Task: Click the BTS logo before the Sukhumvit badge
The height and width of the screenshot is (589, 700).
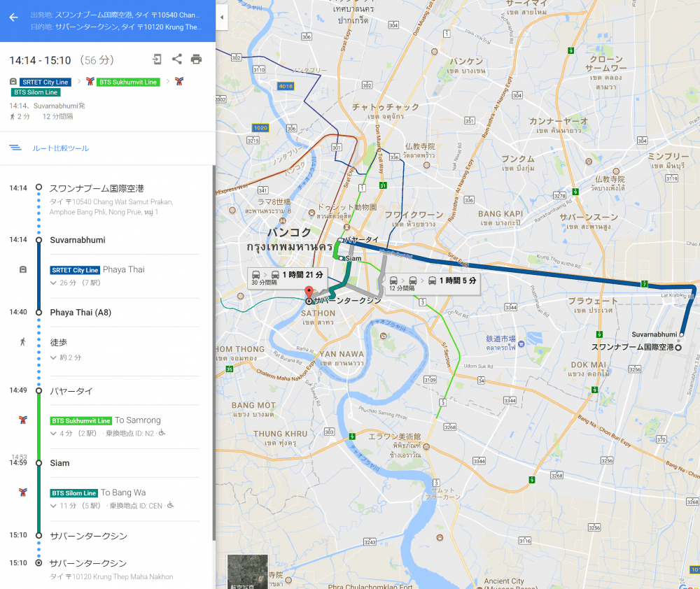Action: pos(90,82)
